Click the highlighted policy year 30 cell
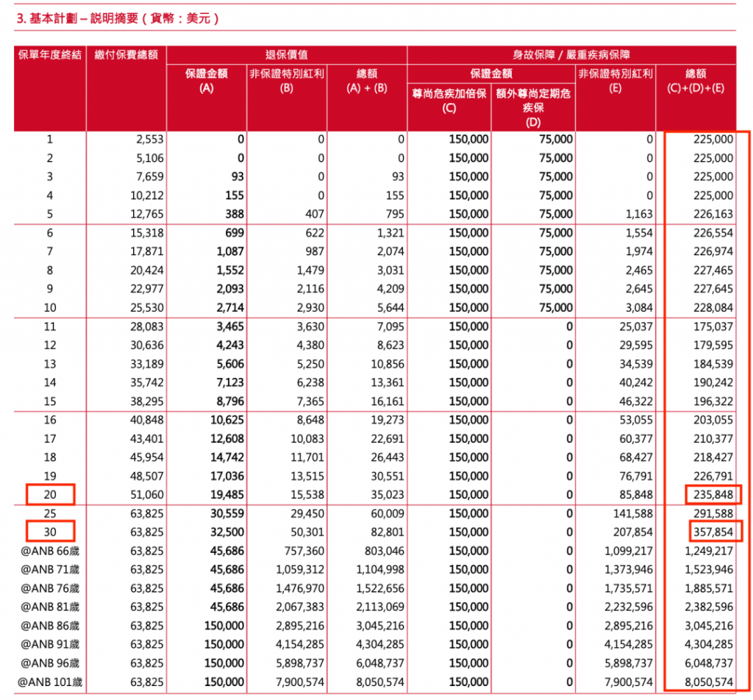 (51, 532)
